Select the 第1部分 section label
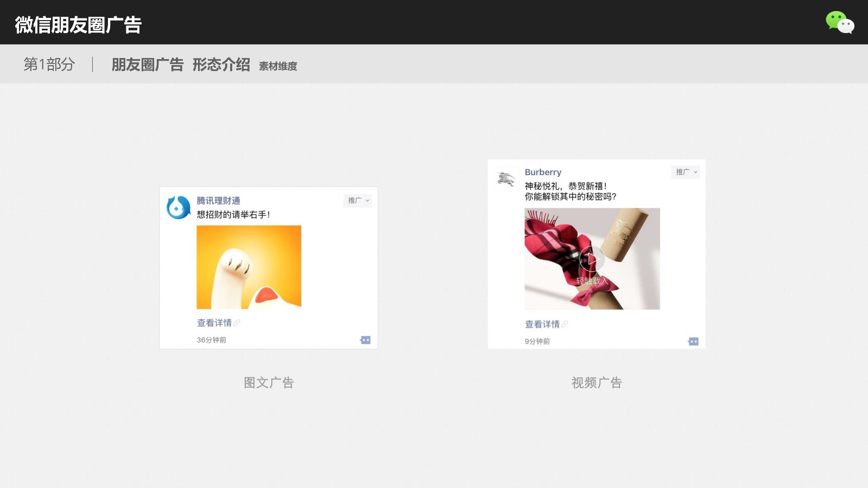The width and height of the screenshot is (868, 488). 49,65
